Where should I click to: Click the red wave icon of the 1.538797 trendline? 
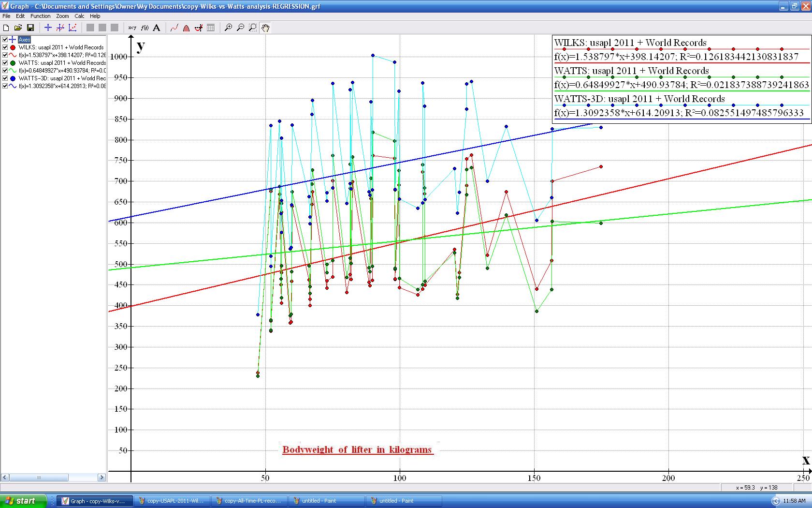click(13, 55)
